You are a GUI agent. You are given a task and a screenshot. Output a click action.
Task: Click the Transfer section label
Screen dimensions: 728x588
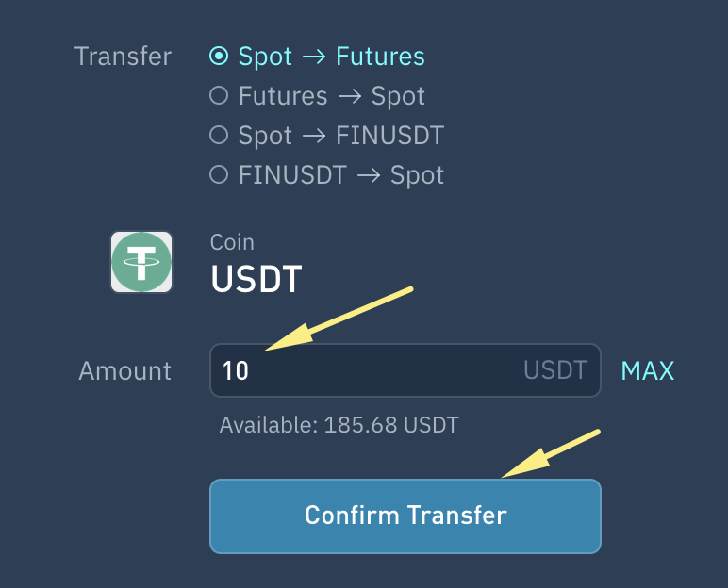[123, 57]
